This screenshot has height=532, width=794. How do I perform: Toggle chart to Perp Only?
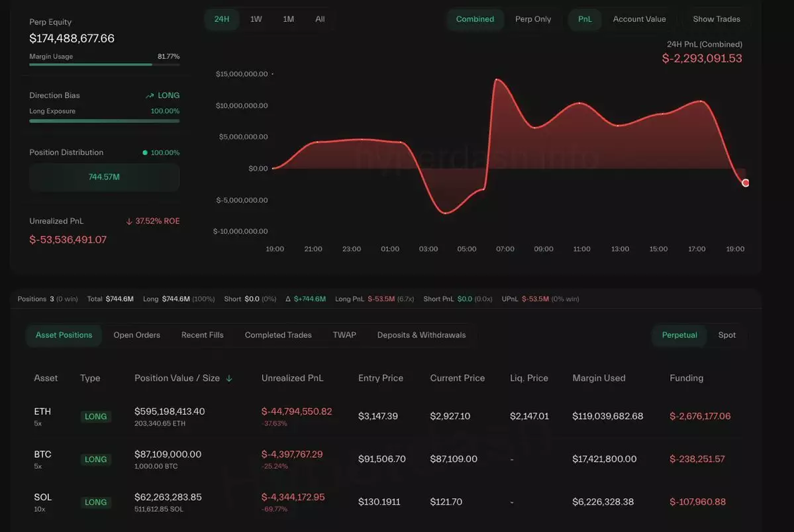532,19
